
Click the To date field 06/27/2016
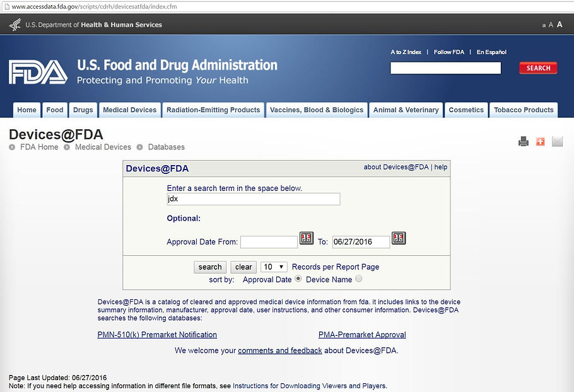coord(361,242)
